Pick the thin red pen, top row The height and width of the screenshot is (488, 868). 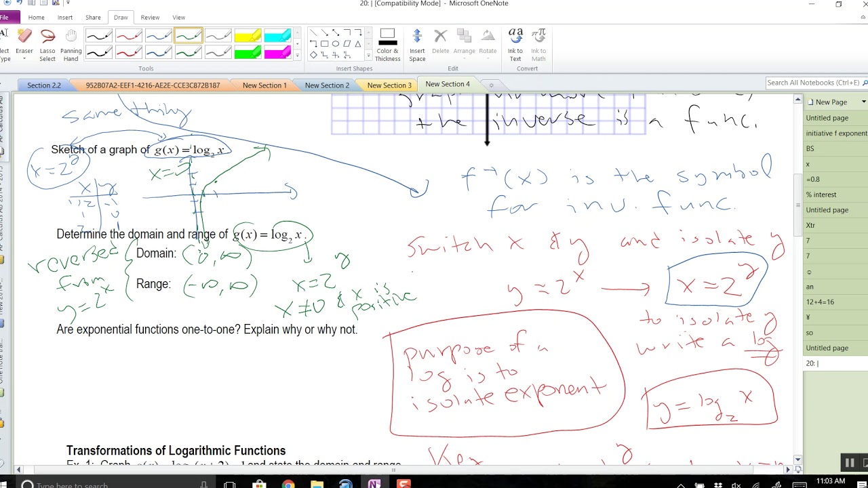[128, 36]
